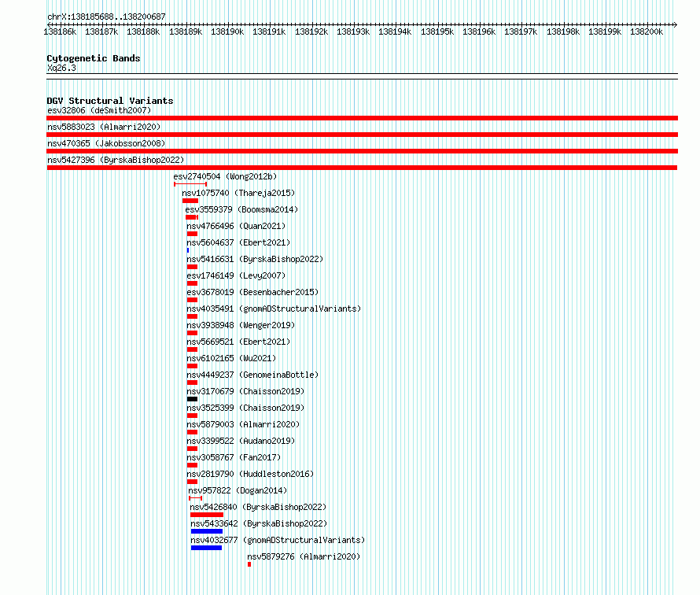
Task: Open nsv4766496 (Quan2021) label
Action: [236, 226]
